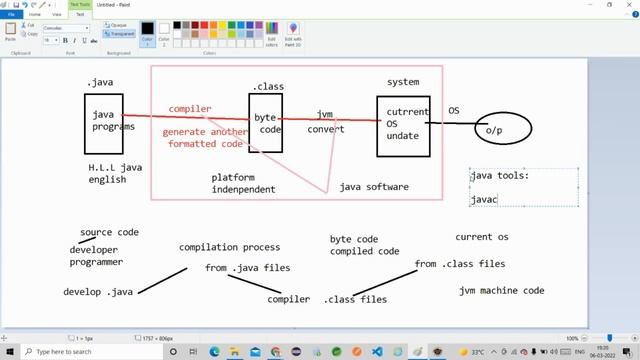
Task: Toggle underline formatting
Action: tap(84, 40)
